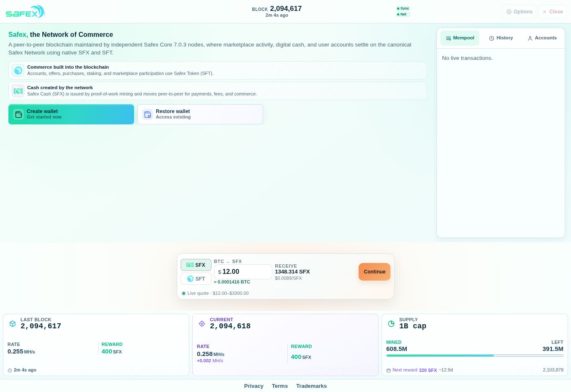The width and height of the screenshot is (571, 392).
Task: Click the 'BTC → SFX' pair label
Action: pos(228,261)
